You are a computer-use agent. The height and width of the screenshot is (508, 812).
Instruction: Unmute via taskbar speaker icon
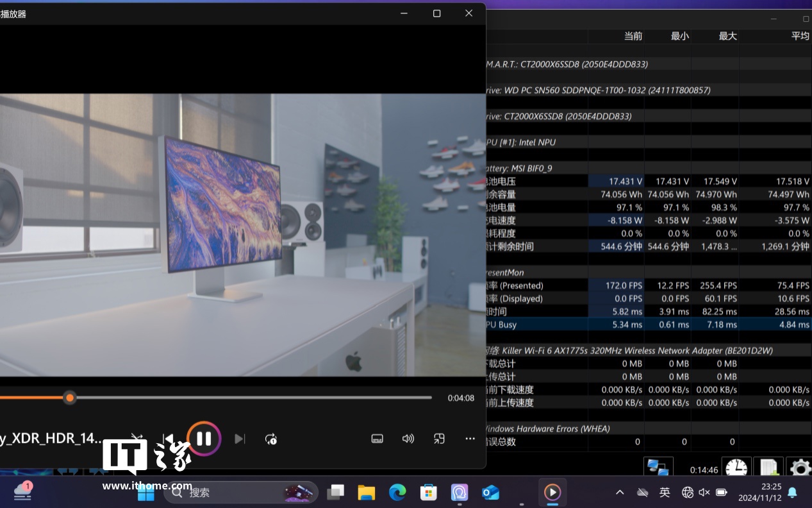[704, 492]
